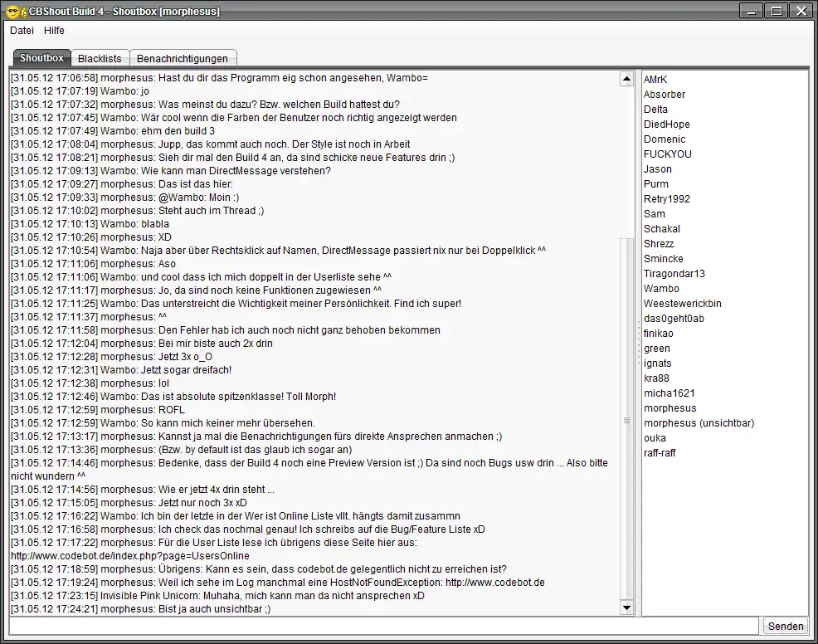Open the codebot.de UsersOnline link
The image size is (818, 644).
[130, 556]
